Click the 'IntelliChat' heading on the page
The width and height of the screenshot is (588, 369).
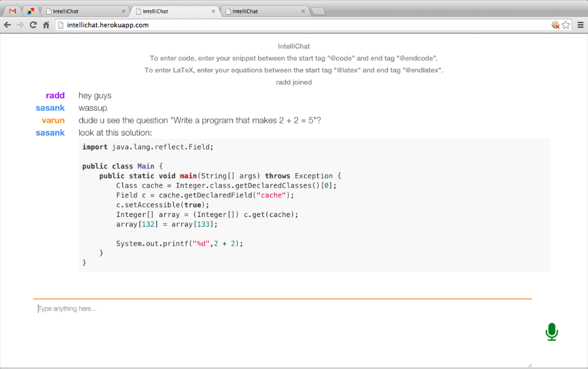(294, 46)
